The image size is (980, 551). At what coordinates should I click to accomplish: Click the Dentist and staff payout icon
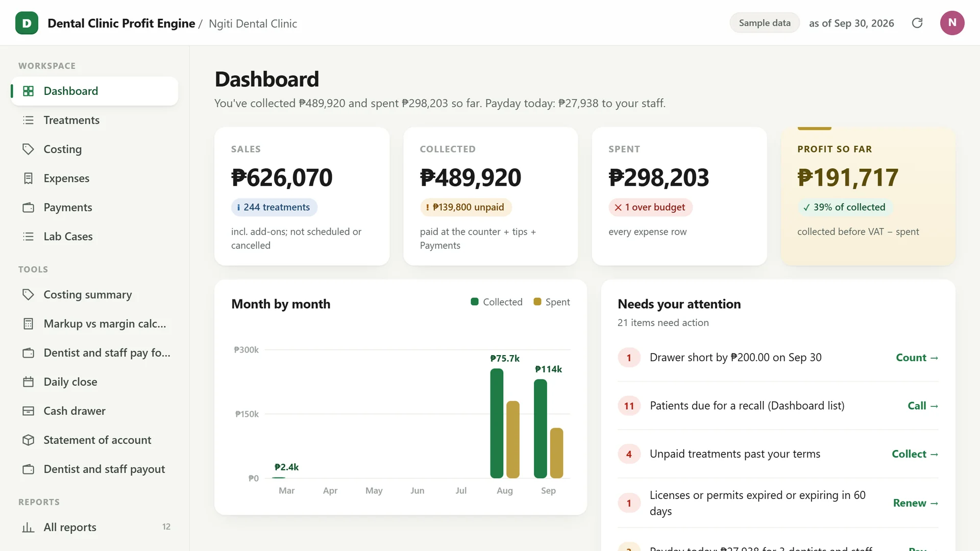coord(29,469)
